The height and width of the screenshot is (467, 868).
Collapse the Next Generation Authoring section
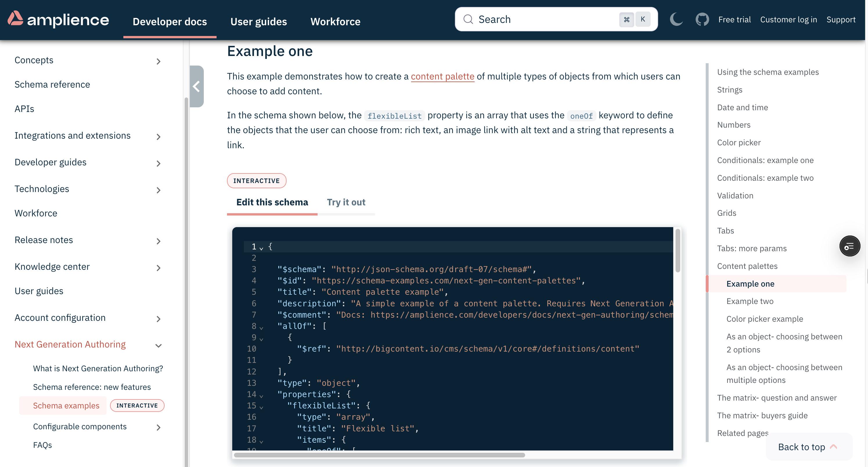coord(158,346)
